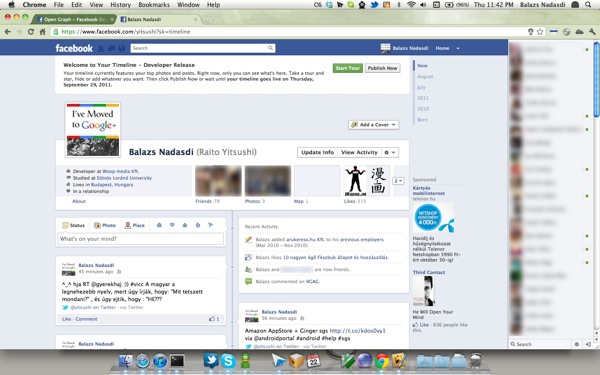Click the I've Moved to Google+ profile picture
Screen dimensions: 600x375
point(93,130)
